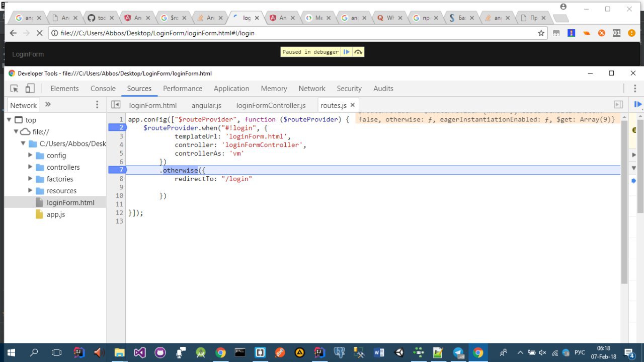Image resolution: width=644 pixels, height=362 pixels.
Task: Resume script execution from the paused overlay
Action: (347, 52)
